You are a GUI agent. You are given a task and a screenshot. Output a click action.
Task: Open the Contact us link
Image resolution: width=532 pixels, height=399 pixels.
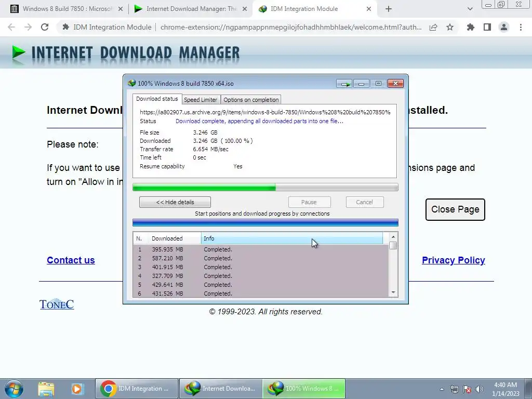click(x=71, y=260)
